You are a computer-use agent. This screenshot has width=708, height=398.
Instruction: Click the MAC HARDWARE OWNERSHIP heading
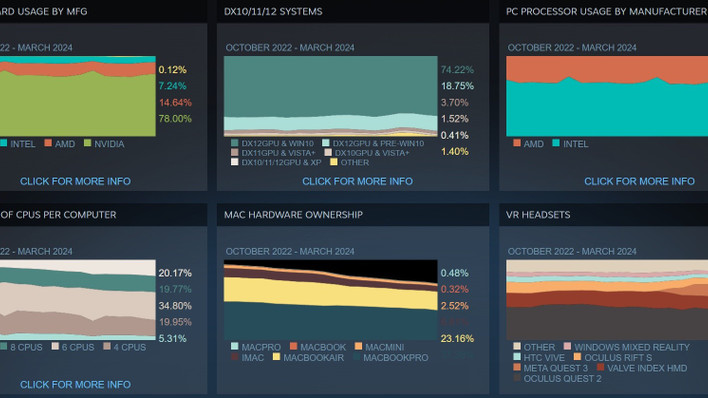pyautogui.click(x=293, y=215)
